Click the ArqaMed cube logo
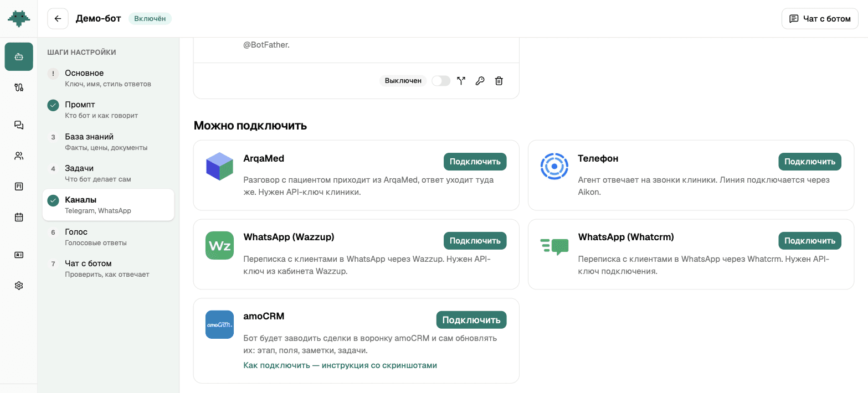The image size is (868, 393). 220,166
